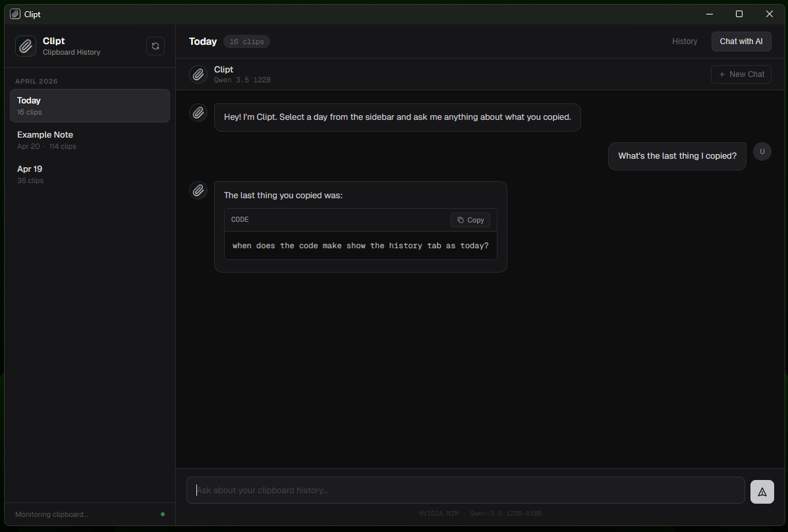Maximize the Clipt window
788x532 pixels.
tap(739, 14)
